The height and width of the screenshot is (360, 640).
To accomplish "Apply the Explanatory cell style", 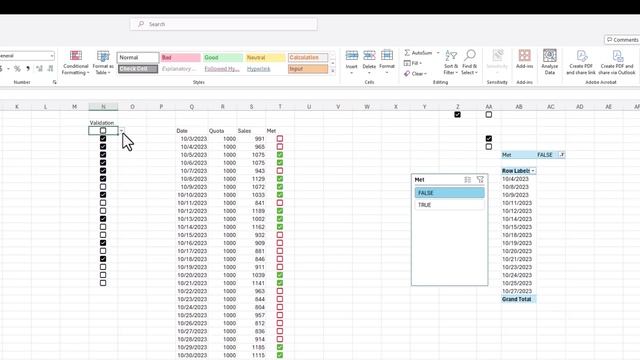I will [180, 69].
